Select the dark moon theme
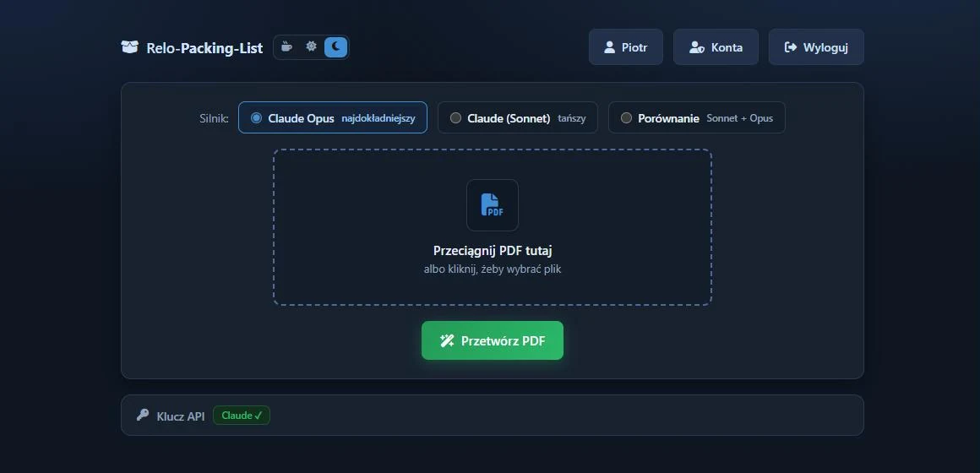Screen dimensions: 980x473 [x=335, y=46]
